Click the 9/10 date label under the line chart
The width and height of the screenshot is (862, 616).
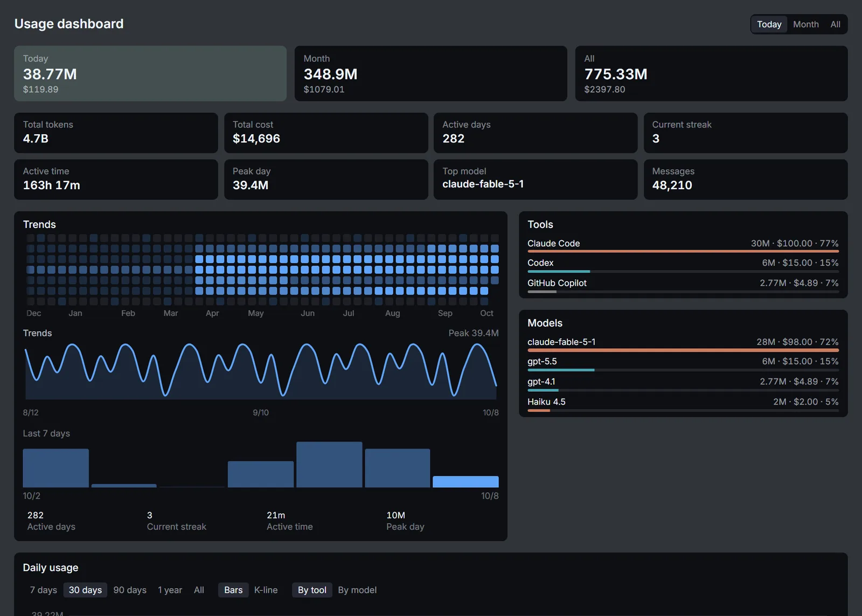pyautogui.click(x=261, y=412)
